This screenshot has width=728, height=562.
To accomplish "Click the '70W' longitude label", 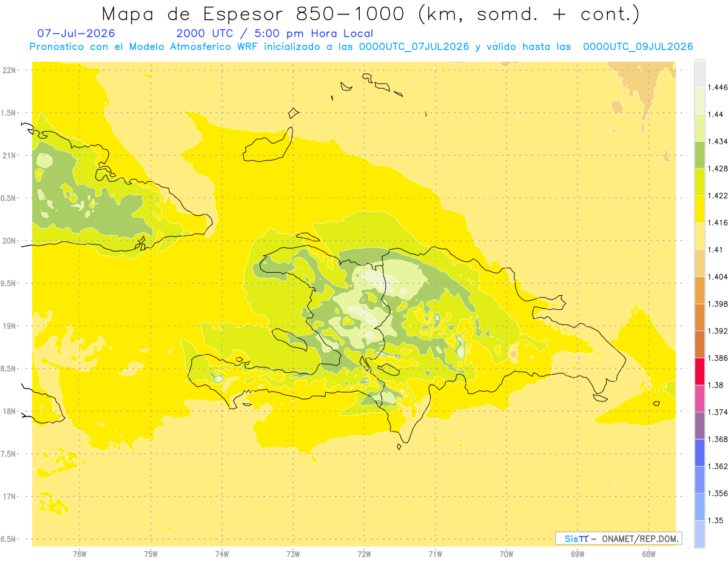I will coord(507,554).
